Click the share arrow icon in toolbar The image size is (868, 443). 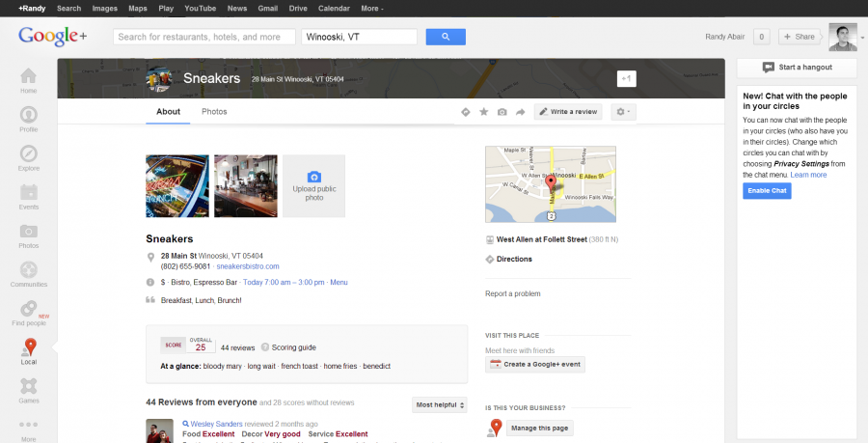tap(521, 112)
